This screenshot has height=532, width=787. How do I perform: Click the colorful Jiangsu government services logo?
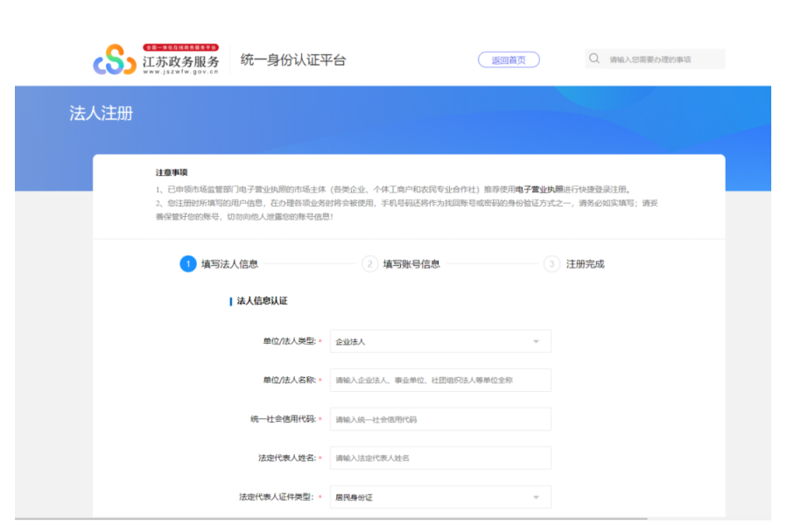(115, 59)
